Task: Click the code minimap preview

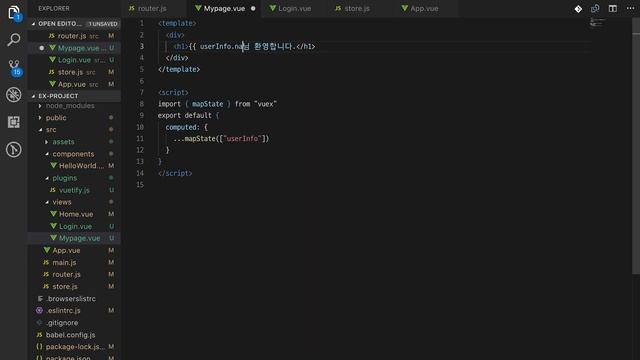Action: pos(597,22)
